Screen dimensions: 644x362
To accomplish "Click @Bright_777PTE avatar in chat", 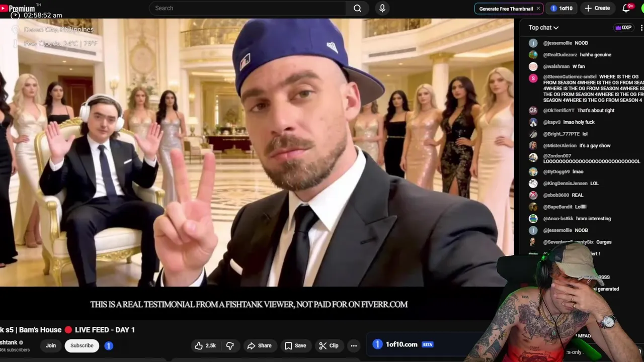I will point(533,134).
